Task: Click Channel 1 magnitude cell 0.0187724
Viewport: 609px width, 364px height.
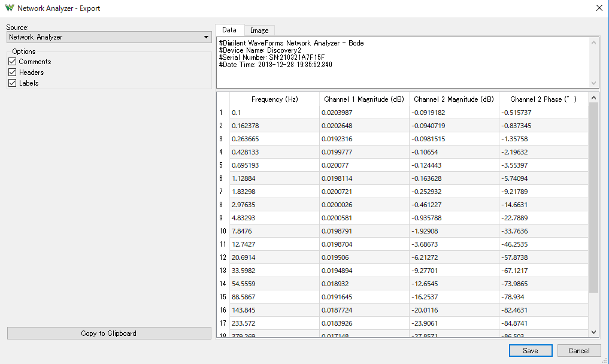Action: click(x=364, y=310)
